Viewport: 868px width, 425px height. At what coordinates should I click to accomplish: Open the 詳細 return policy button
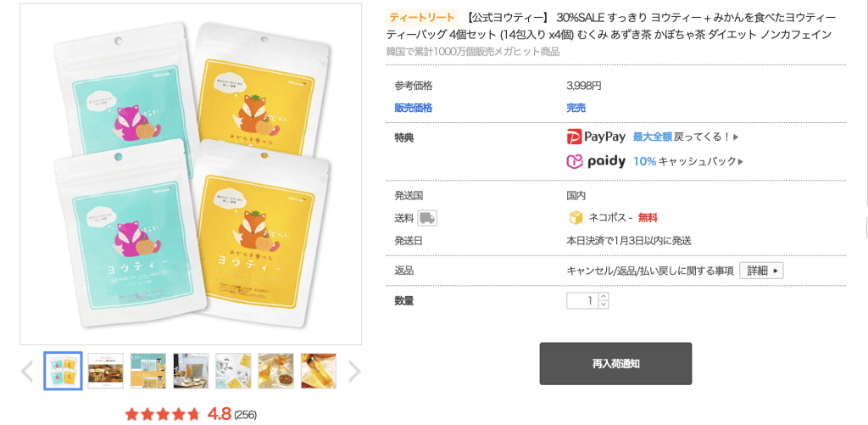click(761, 271)
